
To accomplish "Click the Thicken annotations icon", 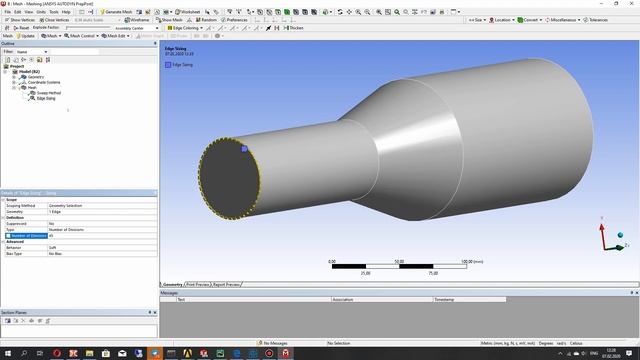I will (x=286, y=28).
